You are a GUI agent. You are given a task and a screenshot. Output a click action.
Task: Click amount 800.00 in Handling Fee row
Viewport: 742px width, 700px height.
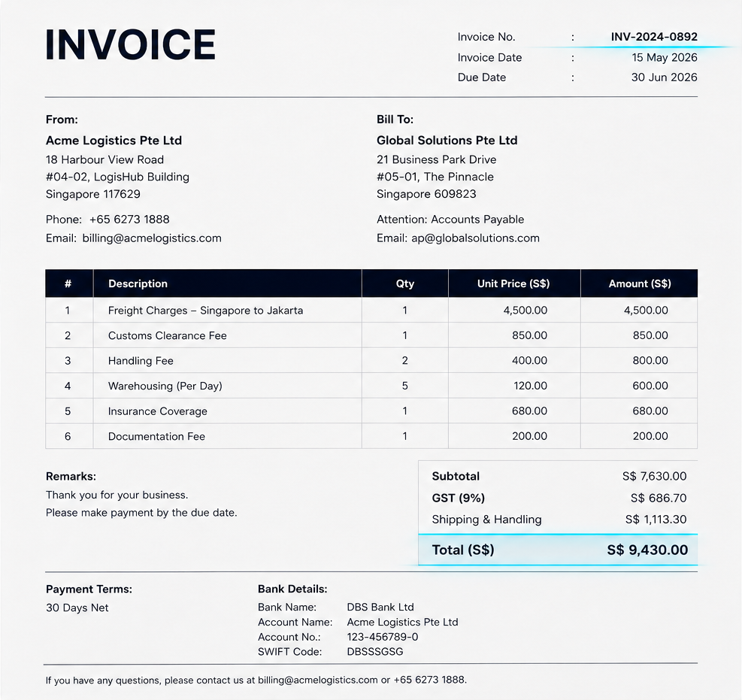pos(650,361)
